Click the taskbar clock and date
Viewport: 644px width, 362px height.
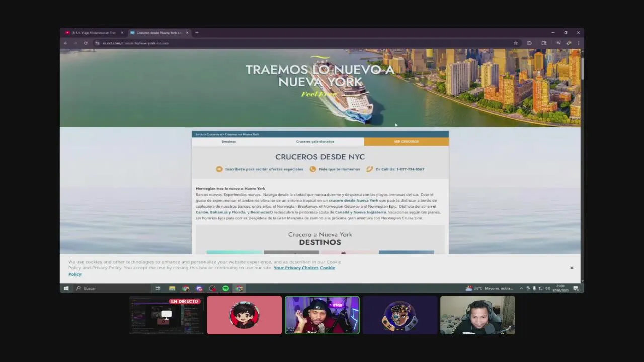tap(560, 288)
